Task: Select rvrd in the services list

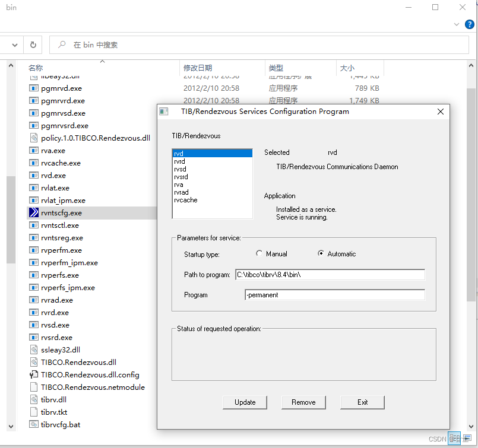Action: 213,161
